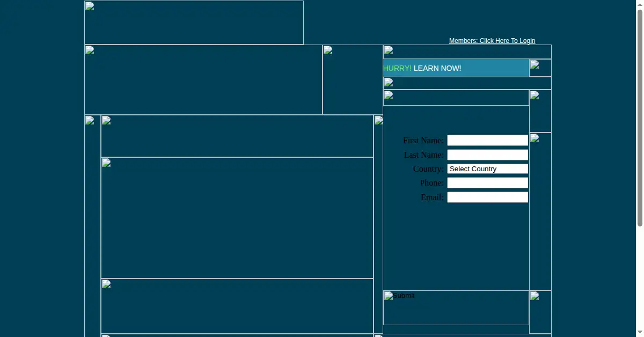Click the "Phone:" label text
This screenshot has width=644, height=337.
(x=432, y=183)
